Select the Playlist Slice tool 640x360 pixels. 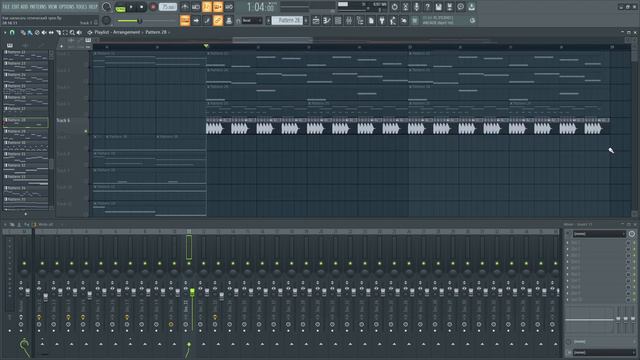[x=58, y=32]
